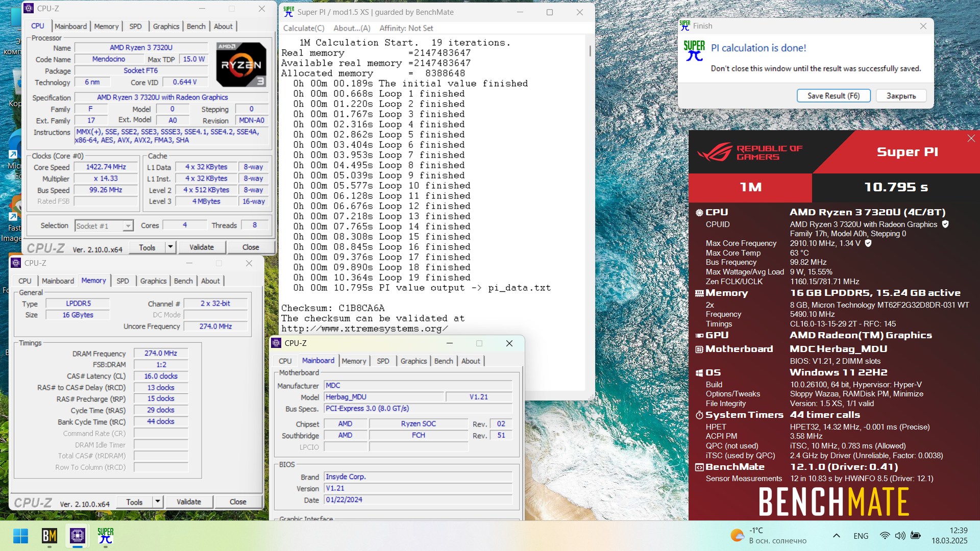Expand the Socket #1 selection dropdown
Image resolution: width=980 pixels, height=551 pixels.
[x=128, y=226]
